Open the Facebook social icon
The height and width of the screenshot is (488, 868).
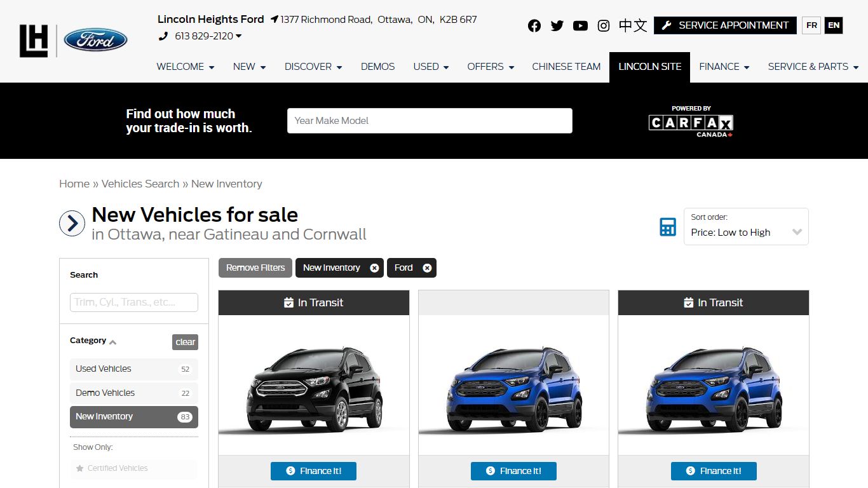coord(534,25)
